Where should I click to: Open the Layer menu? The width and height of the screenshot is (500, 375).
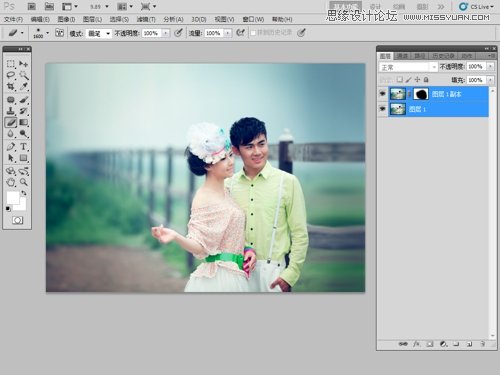pyautogui.click(x=92, y=19)
